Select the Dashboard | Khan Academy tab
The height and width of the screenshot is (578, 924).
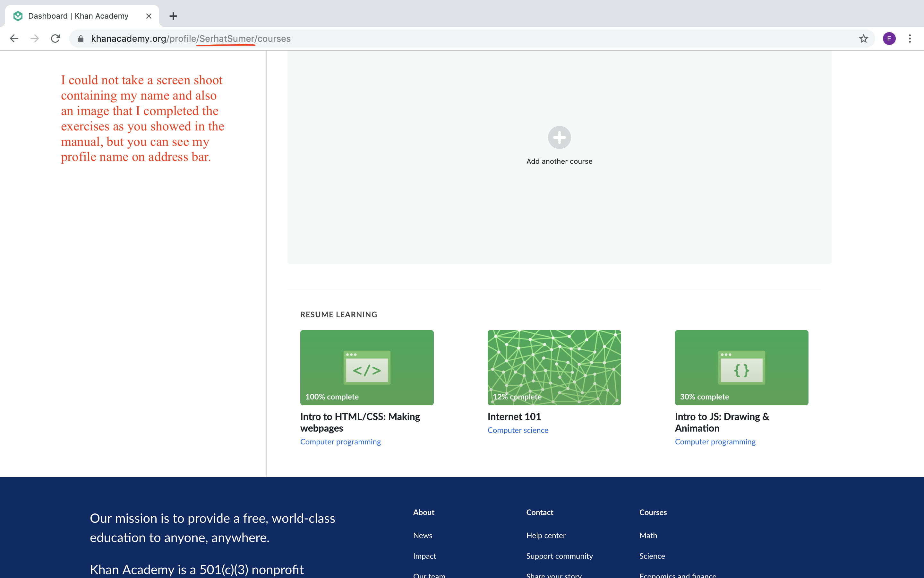(82, 16)
